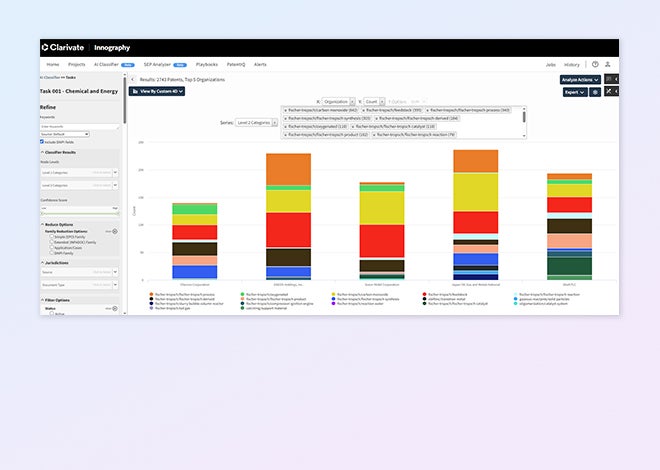The image size is (660, 470).
Task: Click the help question mark icon
Action: click(595, 64)
